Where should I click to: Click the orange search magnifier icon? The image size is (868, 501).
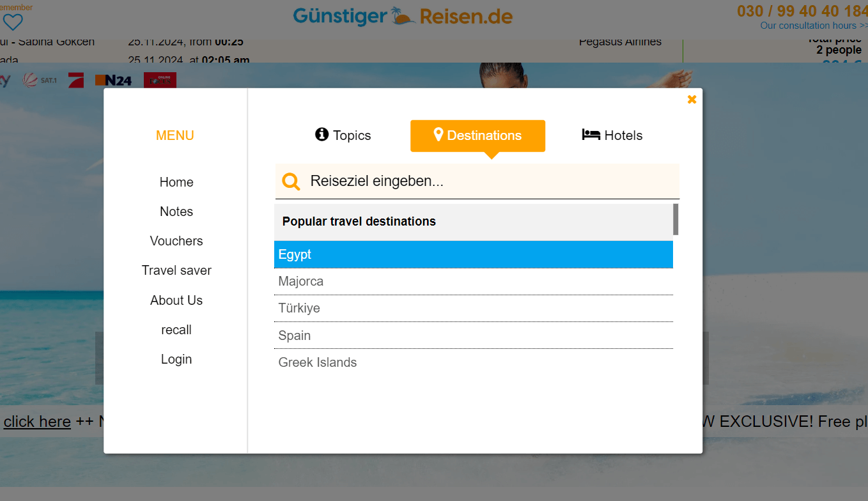(x=291, y=181)
